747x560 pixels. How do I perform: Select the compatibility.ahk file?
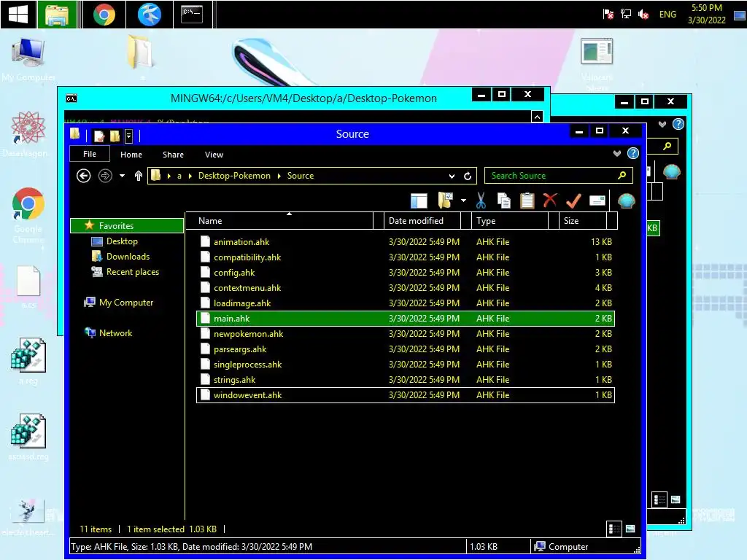(406, 257)
